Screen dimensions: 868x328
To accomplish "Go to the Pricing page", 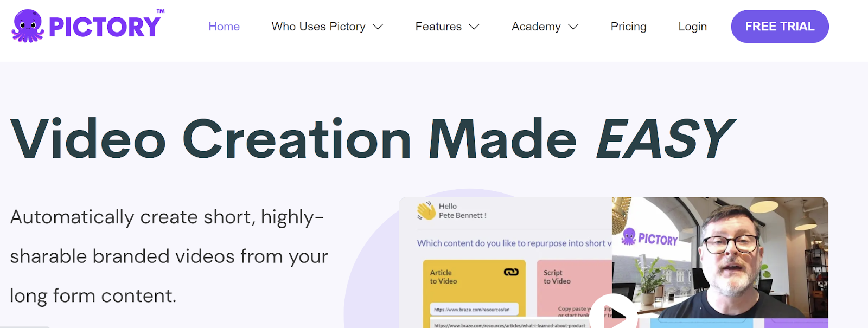I will pyautogui.click(x=628, y=27).
